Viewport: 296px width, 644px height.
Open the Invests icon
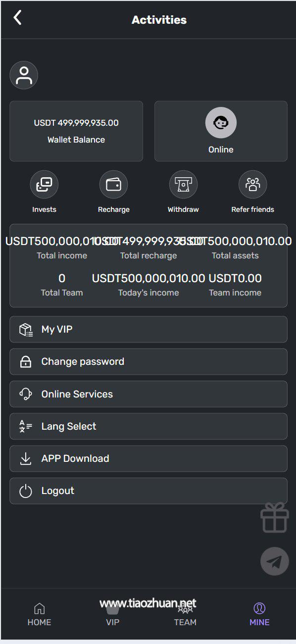(44, 185)
